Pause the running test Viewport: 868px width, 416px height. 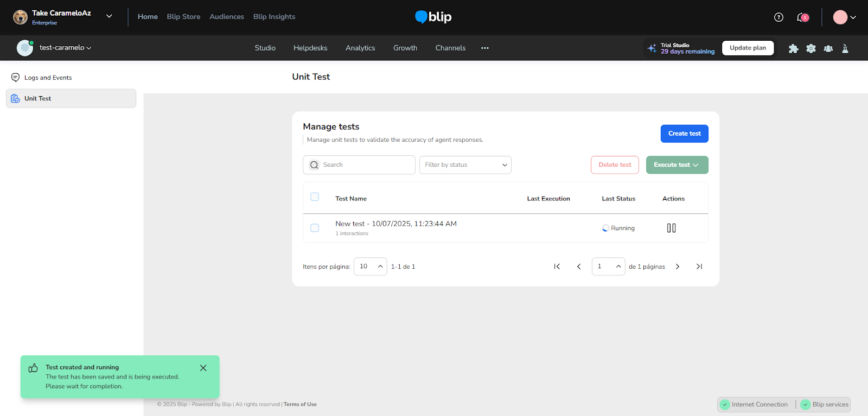point(671,228)
